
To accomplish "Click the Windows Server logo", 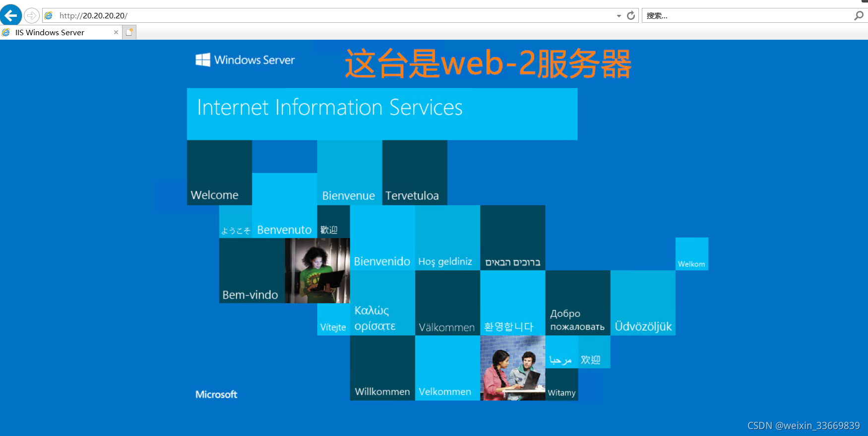I will (245, 60).
